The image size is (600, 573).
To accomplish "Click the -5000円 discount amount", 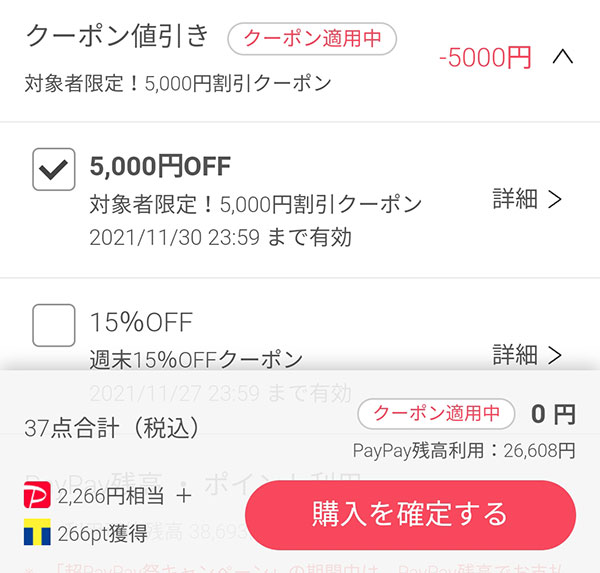I will 485,58.
